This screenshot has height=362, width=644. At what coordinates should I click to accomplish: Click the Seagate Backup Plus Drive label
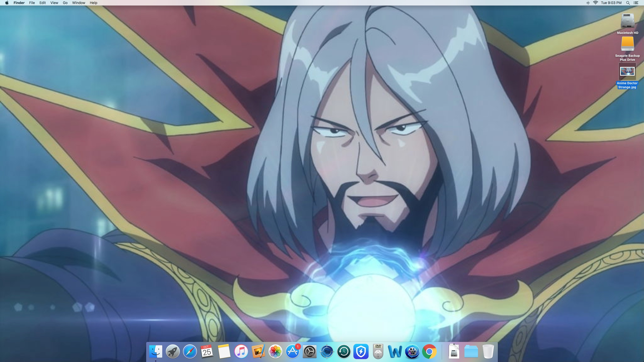[x=627, y=58]
